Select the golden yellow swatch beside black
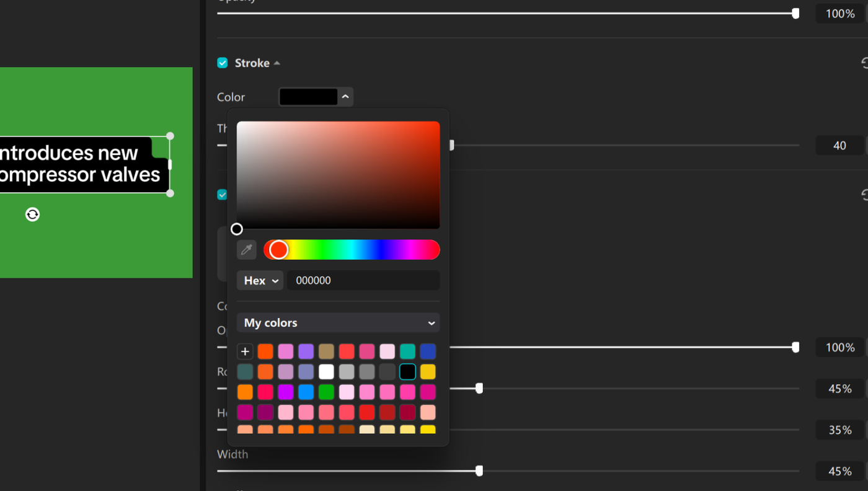This screenshot has height=491, width=868. [x=428, y=372]
